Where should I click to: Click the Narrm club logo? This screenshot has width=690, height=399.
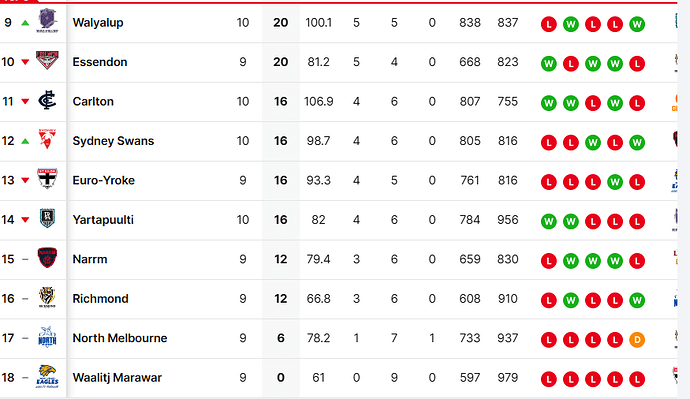47,258
